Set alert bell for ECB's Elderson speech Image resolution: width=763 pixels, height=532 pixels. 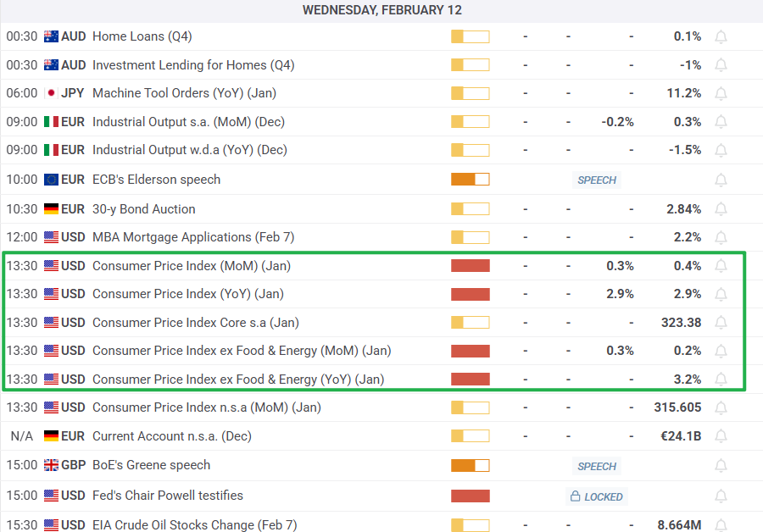click(x=721, y=180)
